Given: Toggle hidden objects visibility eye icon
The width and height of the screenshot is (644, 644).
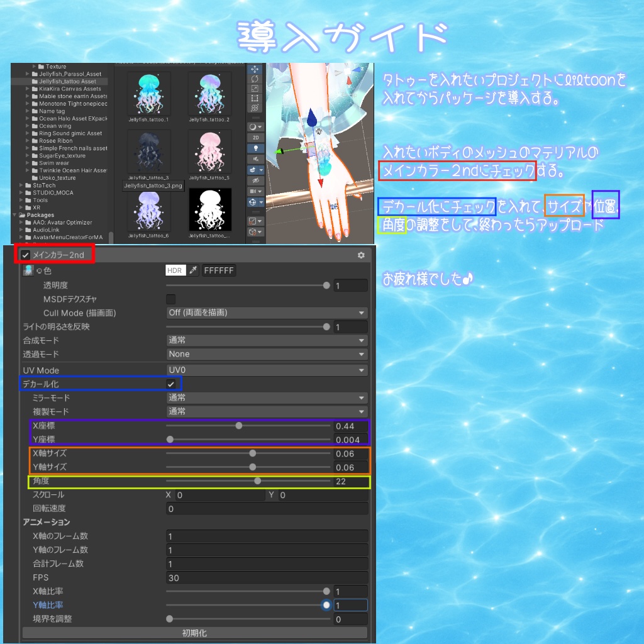Looking at the screenshot, I should coord(255,180).
